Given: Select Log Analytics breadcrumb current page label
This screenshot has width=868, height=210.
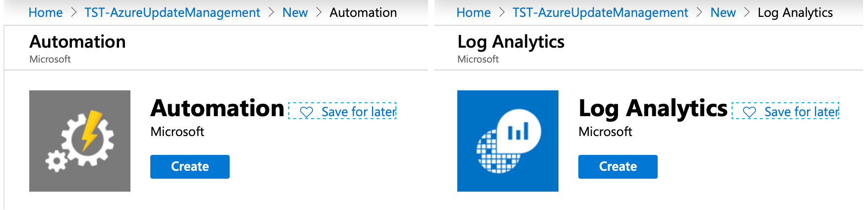Looking at the screenshot, I should [x=795, y=12].
